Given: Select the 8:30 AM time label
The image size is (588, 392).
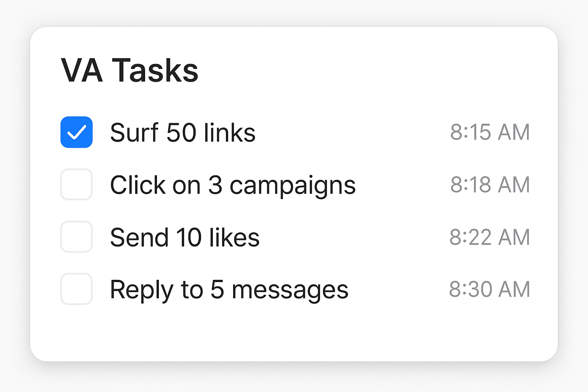Looking at the screenshot, I should (490, 289).
